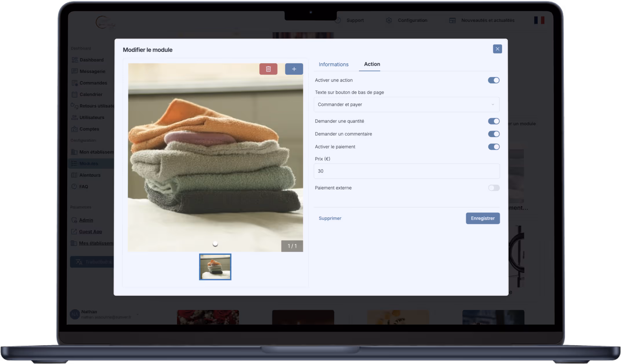
Task: Click the Nouveautés et actualités news icon
Action: (x=452, y=20)
